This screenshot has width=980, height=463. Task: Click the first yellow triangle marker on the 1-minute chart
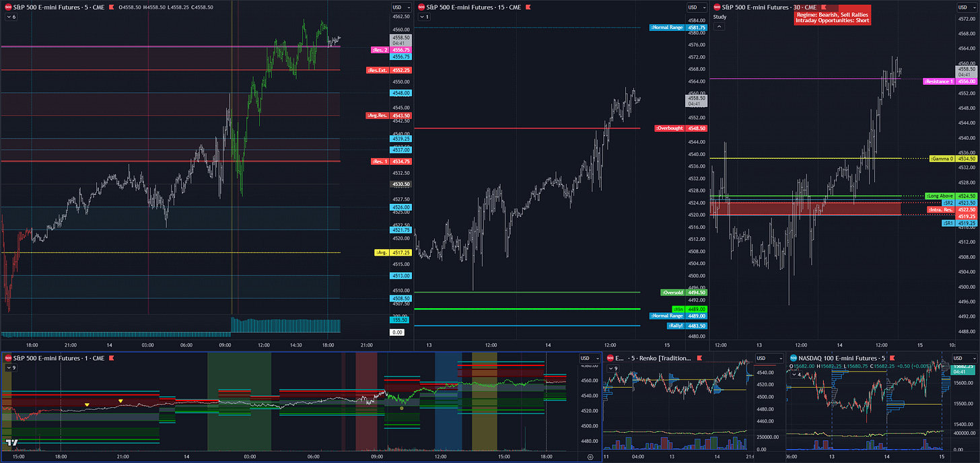point(87,404)
